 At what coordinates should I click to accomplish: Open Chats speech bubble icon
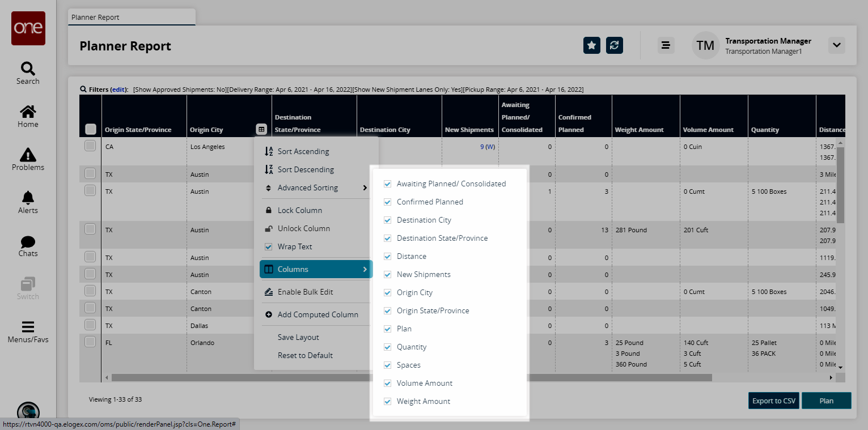pyautogui.click(x=28, y=242)
